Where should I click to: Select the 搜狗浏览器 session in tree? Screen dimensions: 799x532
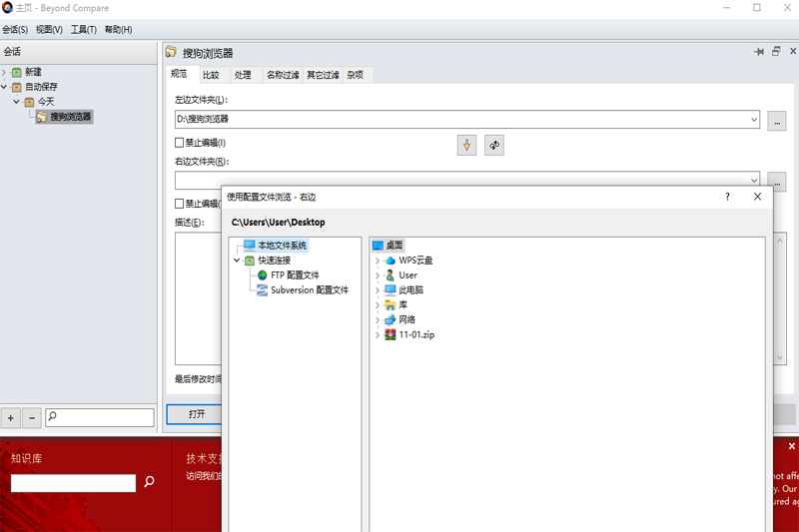click(x=70, y=117)
